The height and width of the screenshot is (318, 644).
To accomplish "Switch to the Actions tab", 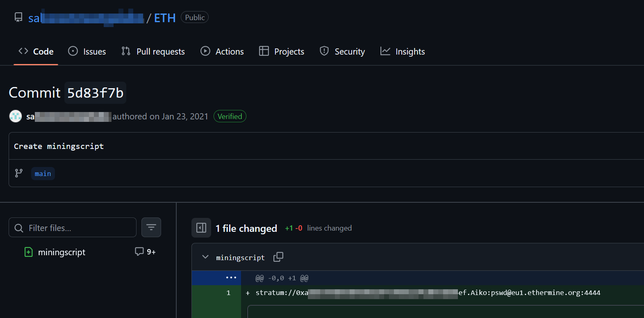I will point(222,51).
